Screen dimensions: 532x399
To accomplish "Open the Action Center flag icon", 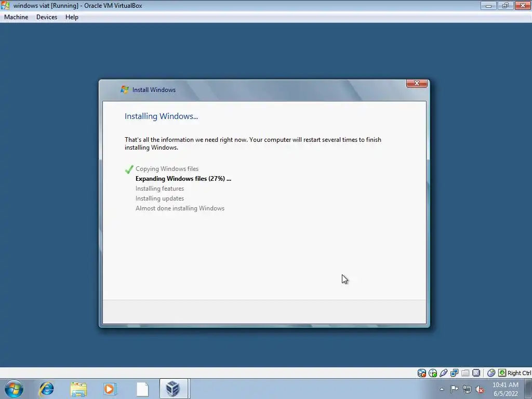I will 454,389.
